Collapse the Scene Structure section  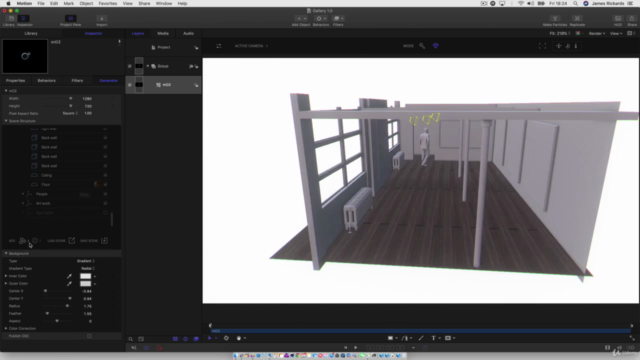tap(6, 121)
